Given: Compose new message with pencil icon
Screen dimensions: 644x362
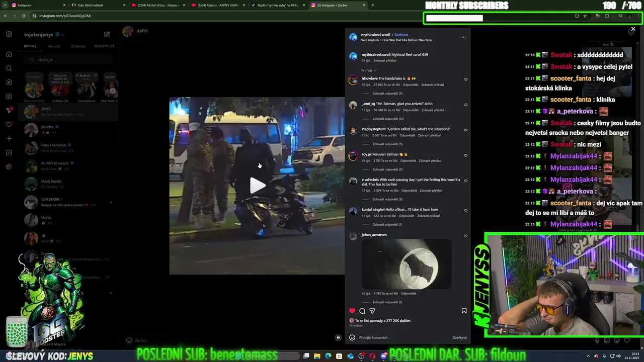Looking at the screenshot, I should click(x=107, y=35).
